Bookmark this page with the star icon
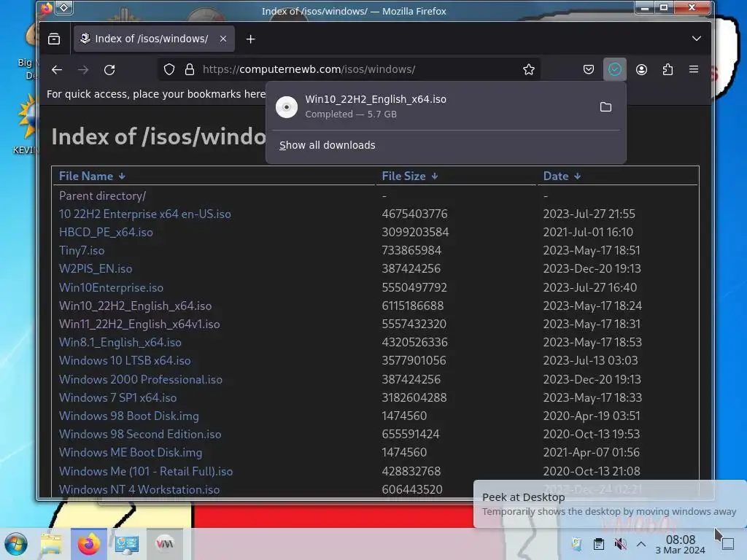Image resolution: width=747 pixels, height=560 pixels. 529,69
